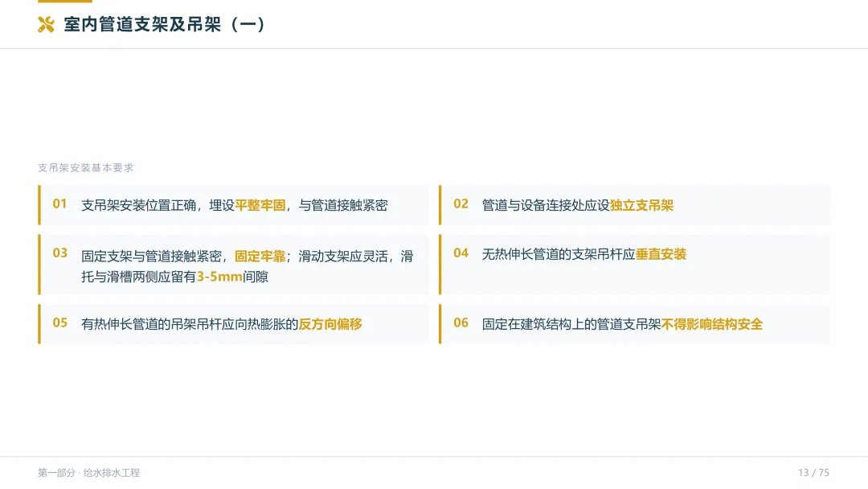Click the 04 number label

[x=461, y=253]
